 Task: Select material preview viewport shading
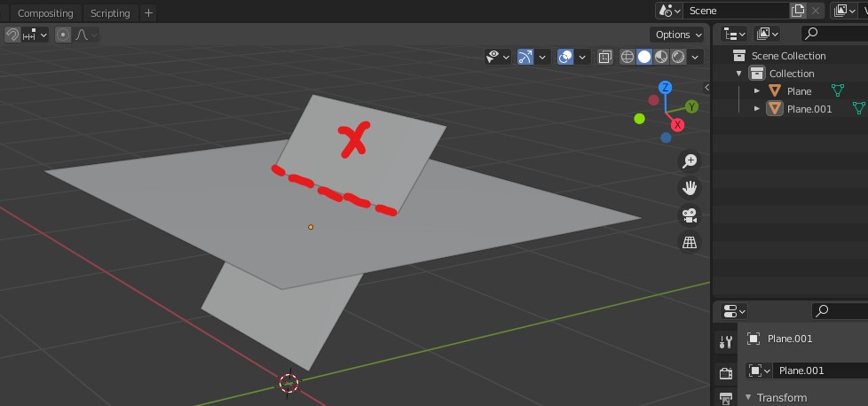[662, 57]
